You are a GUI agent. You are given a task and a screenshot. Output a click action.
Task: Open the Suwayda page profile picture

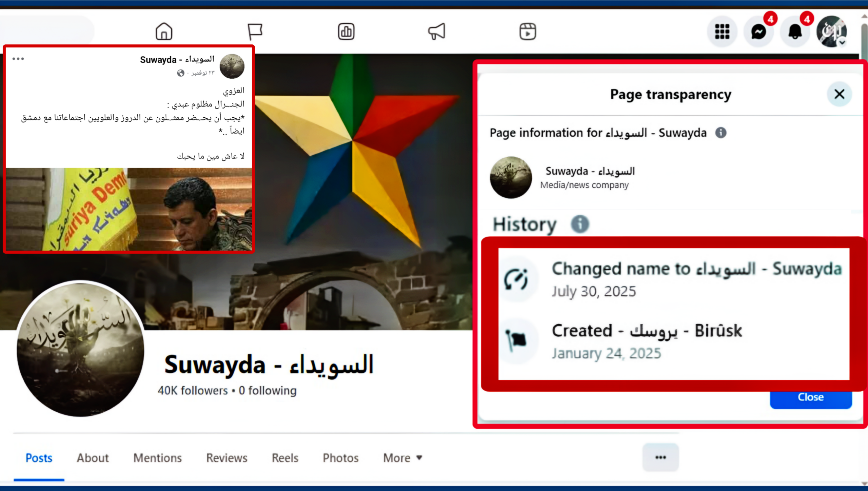[x=80, y=349]
